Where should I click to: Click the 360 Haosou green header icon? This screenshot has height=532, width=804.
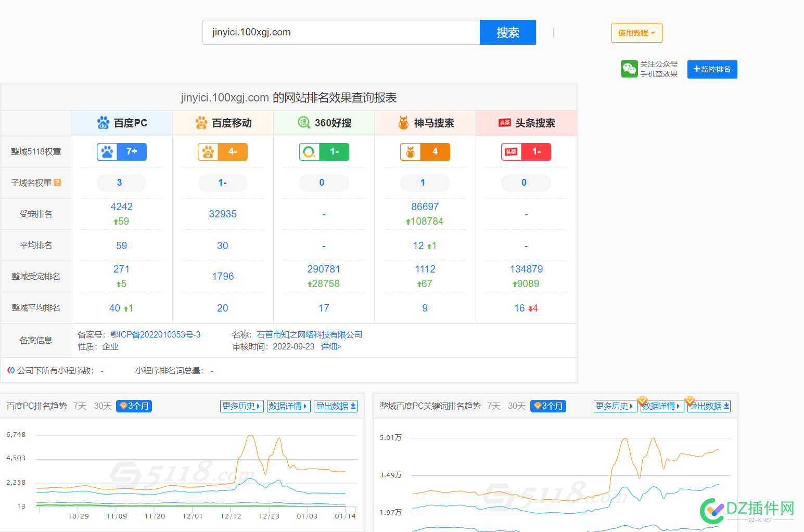pos(304,123)
